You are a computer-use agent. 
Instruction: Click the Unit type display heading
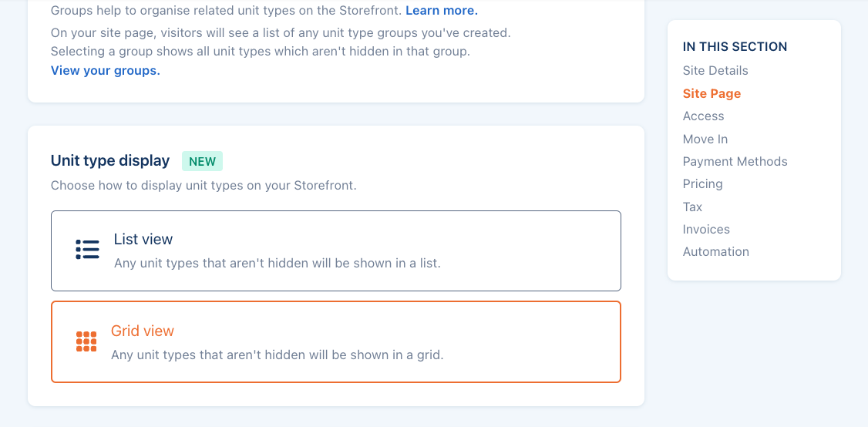110,160
